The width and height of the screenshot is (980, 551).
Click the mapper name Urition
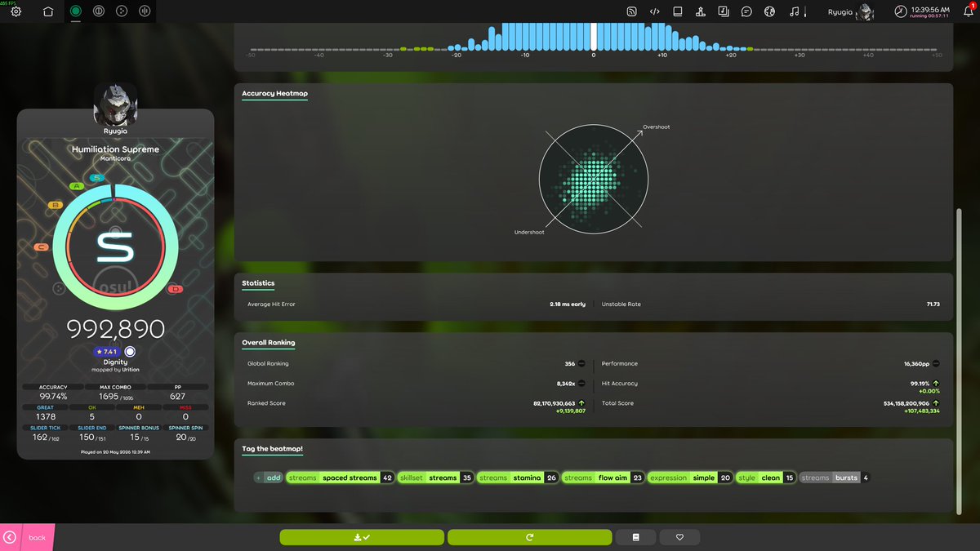[131, 370]
